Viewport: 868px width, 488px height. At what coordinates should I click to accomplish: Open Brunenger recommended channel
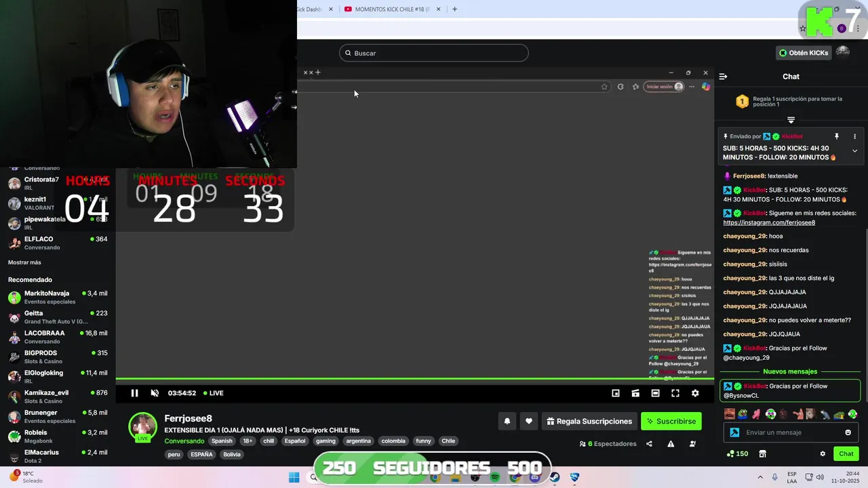pos(58,416)
